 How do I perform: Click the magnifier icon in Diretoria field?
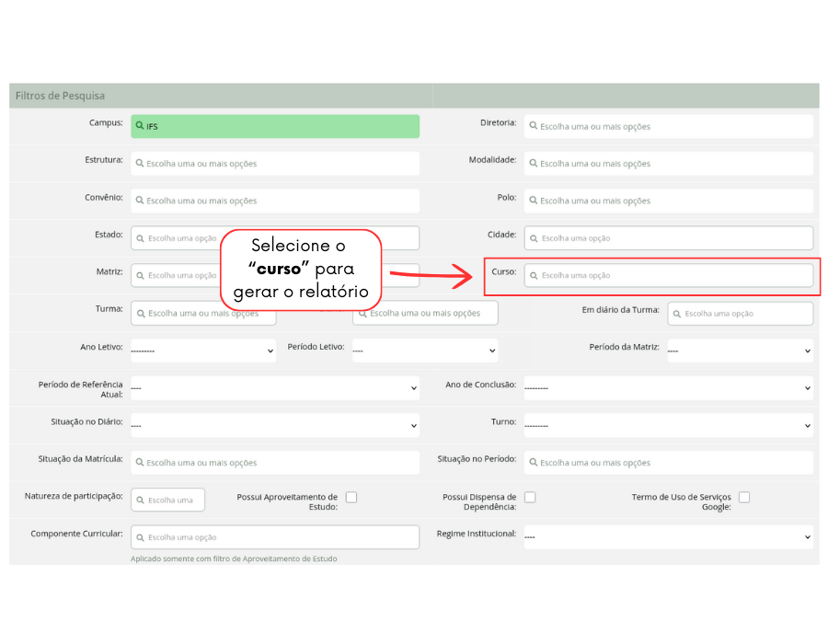click(x=533, y=126)
